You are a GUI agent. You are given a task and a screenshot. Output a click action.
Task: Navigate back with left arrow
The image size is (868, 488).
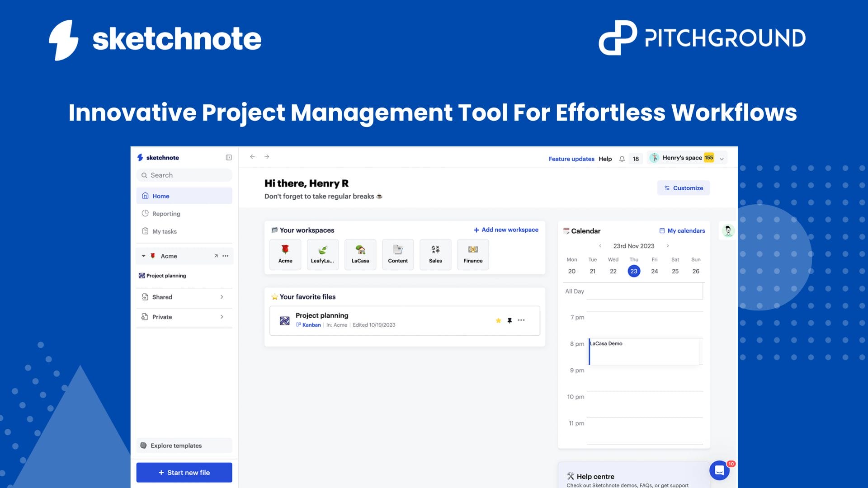click(x=252, y=157)
